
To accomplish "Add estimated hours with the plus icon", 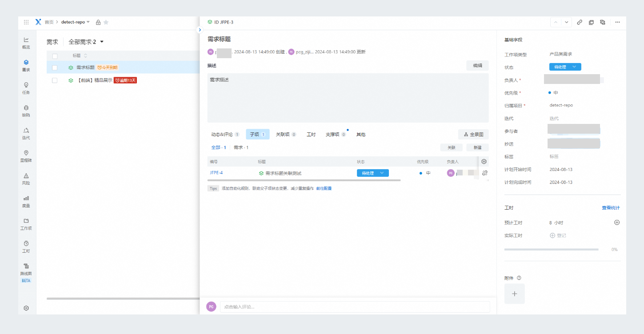I will 617,223.
